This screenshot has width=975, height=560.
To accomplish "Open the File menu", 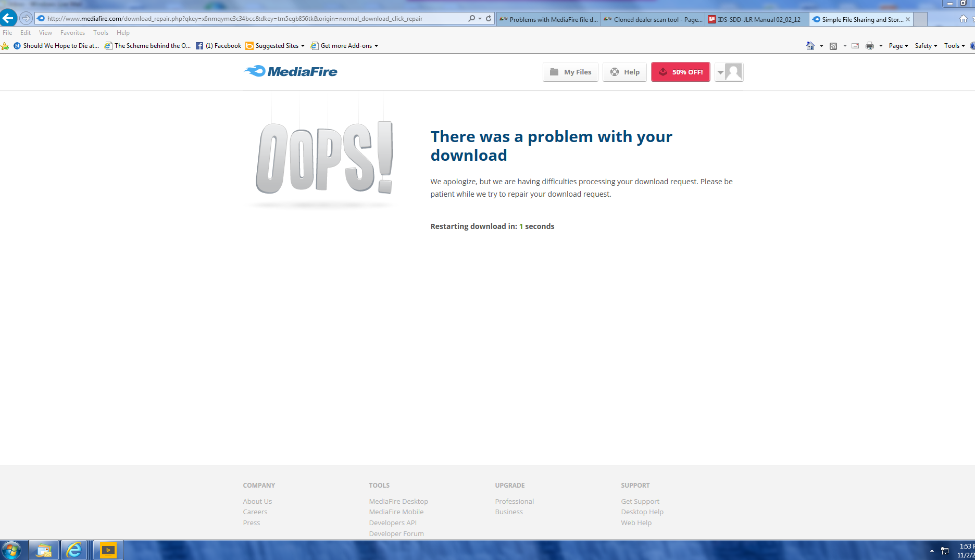I will pyautogui.click(x=7, y=33).
